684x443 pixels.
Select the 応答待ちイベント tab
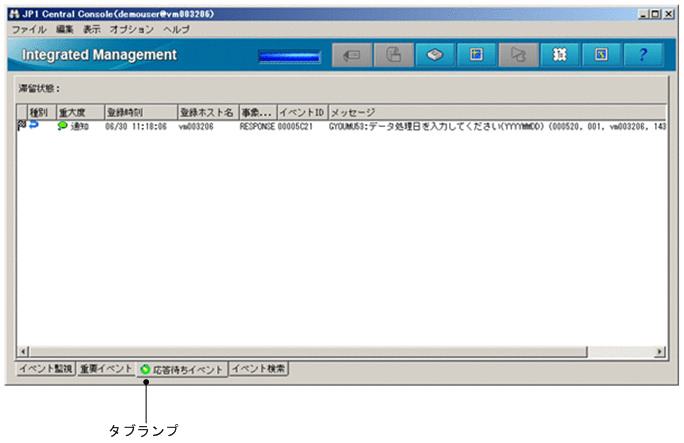point(182,370)
